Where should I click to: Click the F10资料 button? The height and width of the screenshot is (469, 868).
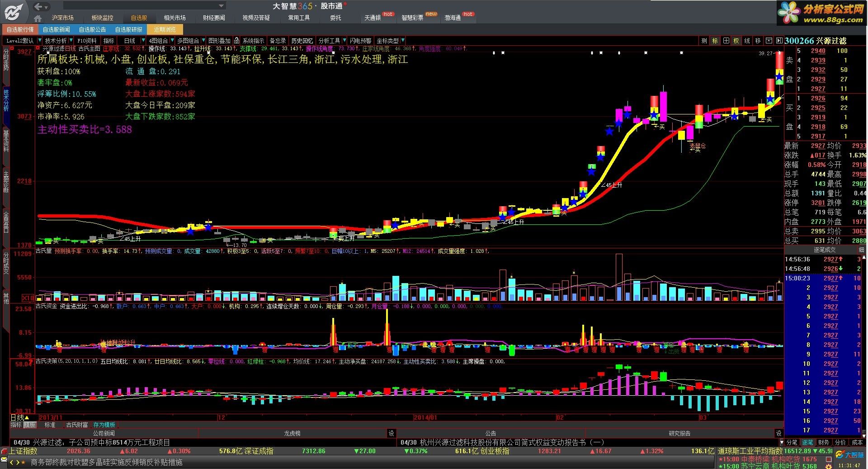pos(87,41)
